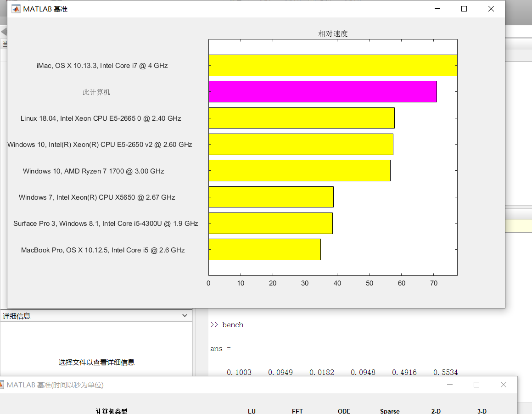
Task: Click the MacBook Pro Core i5 bar
Action: tap(264, 250)
